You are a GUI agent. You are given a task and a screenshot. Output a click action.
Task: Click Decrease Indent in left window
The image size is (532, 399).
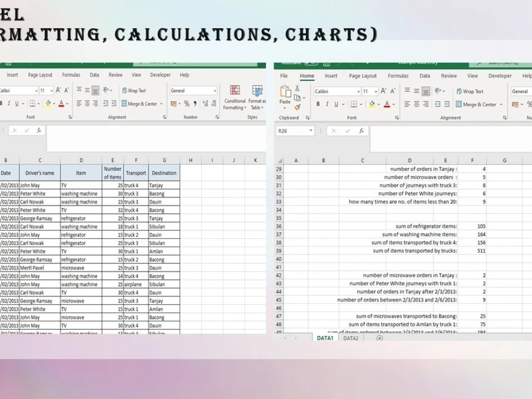[105, 104]
